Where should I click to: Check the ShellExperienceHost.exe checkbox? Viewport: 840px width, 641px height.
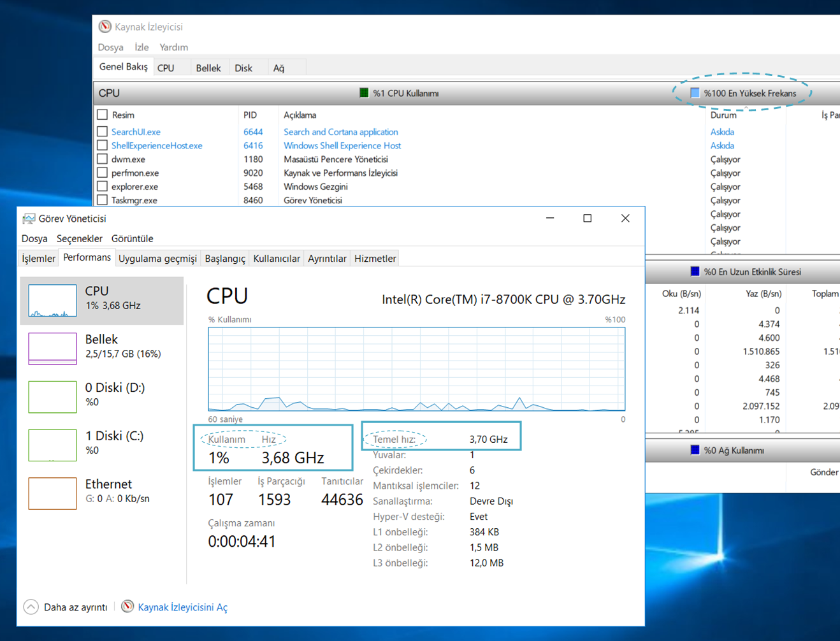pyautogui.click(x=102, y=145)
